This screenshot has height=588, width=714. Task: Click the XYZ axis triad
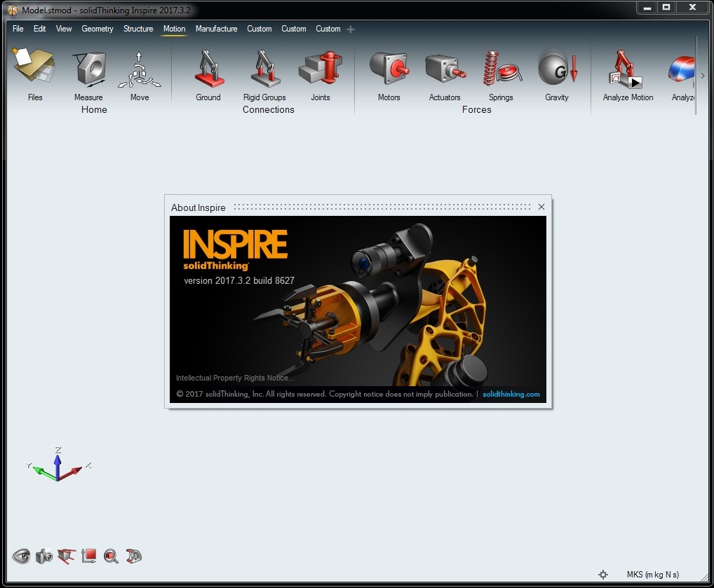[58, 464]
